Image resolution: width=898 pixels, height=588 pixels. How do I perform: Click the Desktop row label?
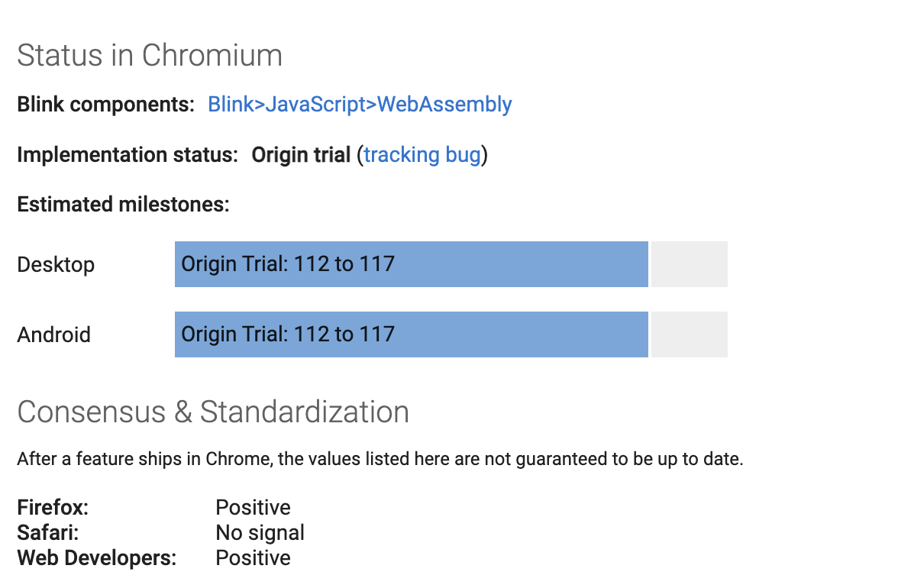[56, 264]
